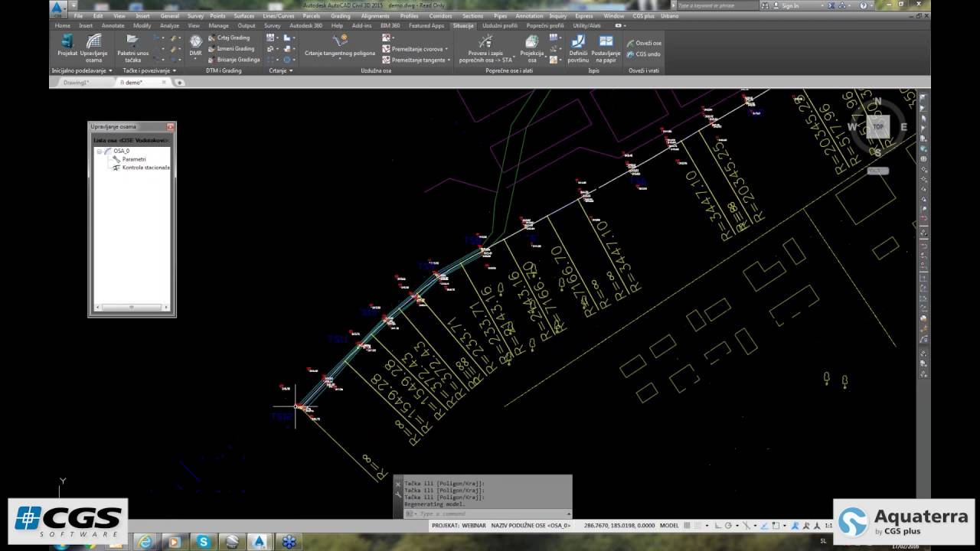Click Provera i zapis poprečnih osa tool

(485, 47)
